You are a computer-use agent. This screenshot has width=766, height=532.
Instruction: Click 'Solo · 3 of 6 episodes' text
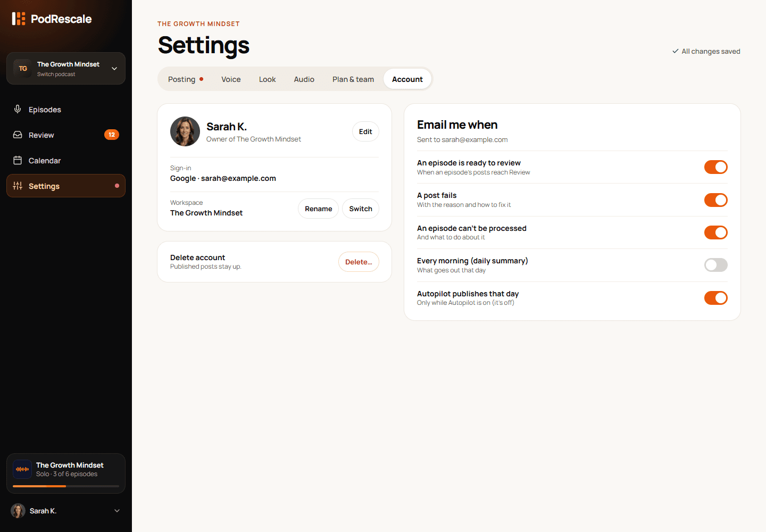67,474
